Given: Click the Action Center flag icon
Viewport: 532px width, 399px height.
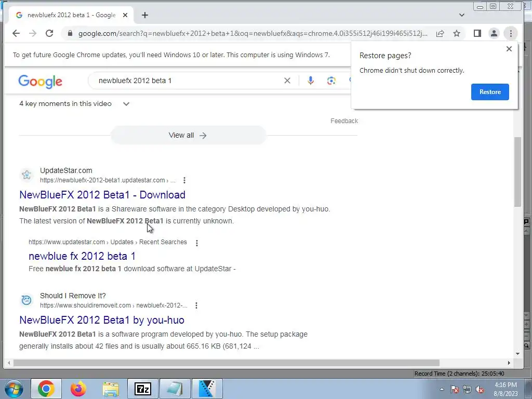Looking at the screenshot, I should click(x=454, y=389).
